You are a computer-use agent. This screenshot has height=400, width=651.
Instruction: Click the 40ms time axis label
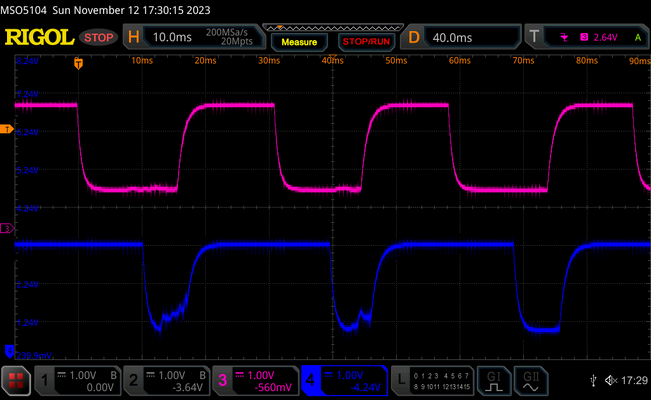(x=333, y=61)
